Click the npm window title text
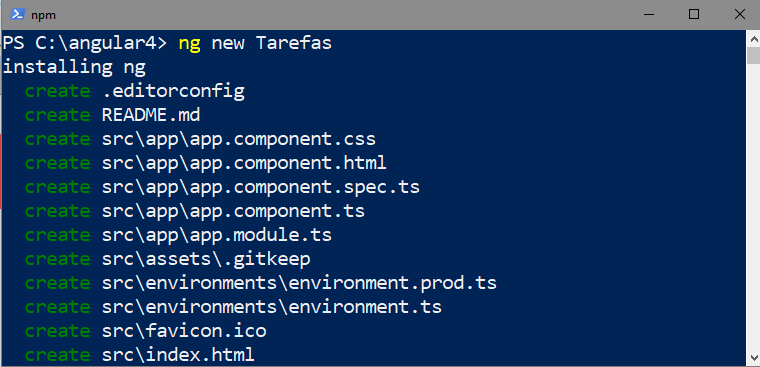760x367 pixels. [44, 15]
